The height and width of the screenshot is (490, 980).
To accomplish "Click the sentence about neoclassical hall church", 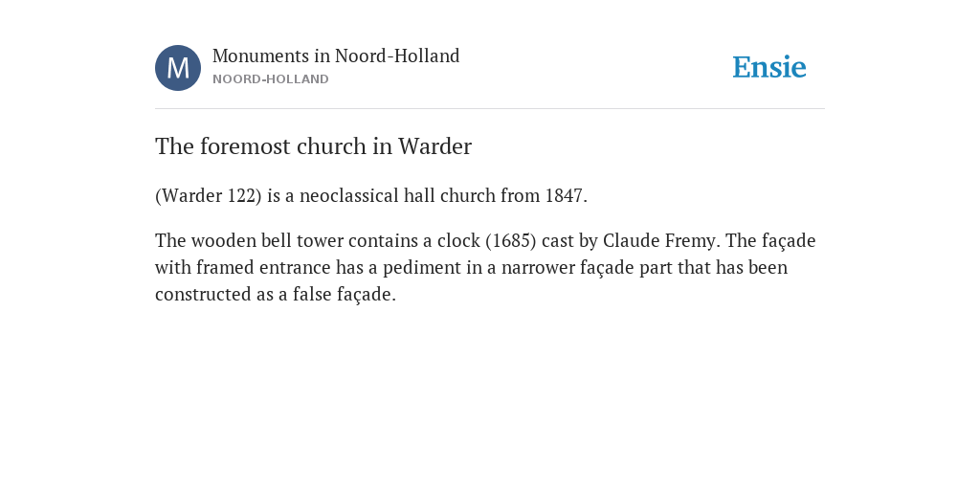I will coord(371,195).
